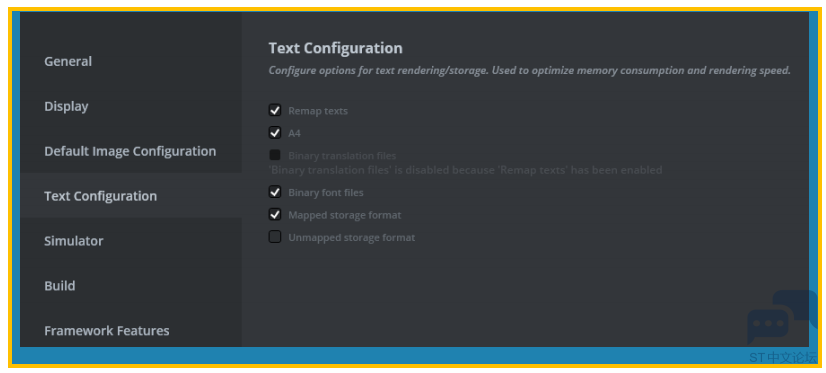
Task: Click the notice about Binary translation files disabled
Action: (465, 170)
